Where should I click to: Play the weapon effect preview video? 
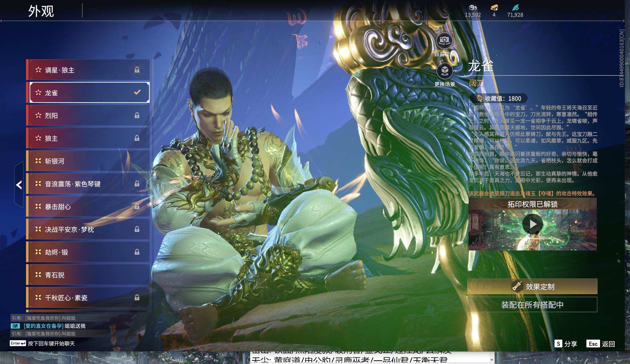(x=532, y=224)
